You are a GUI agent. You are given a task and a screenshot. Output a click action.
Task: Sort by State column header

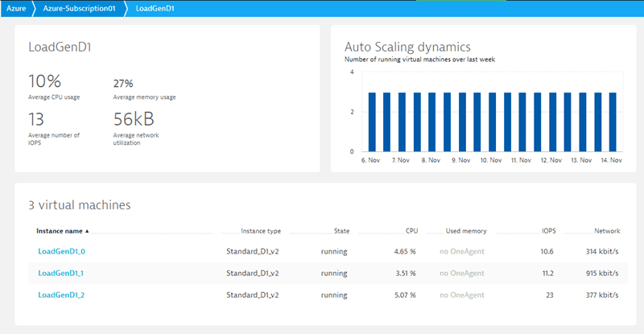341,231
